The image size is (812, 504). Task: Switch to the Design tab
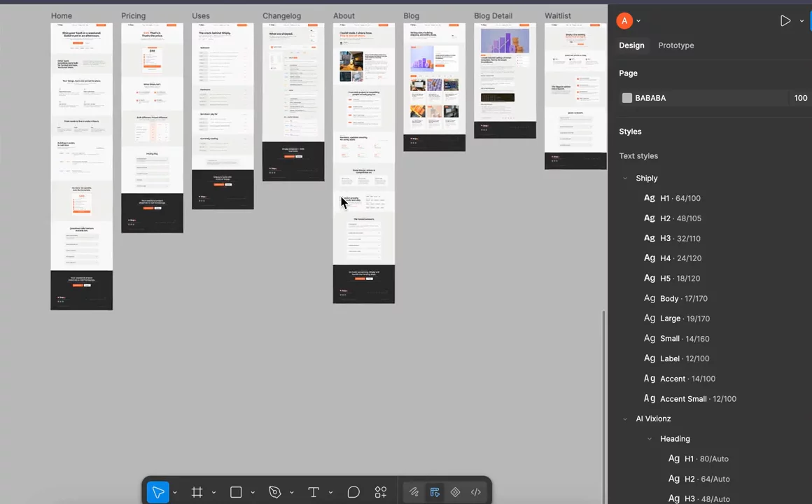pos(631,45)
